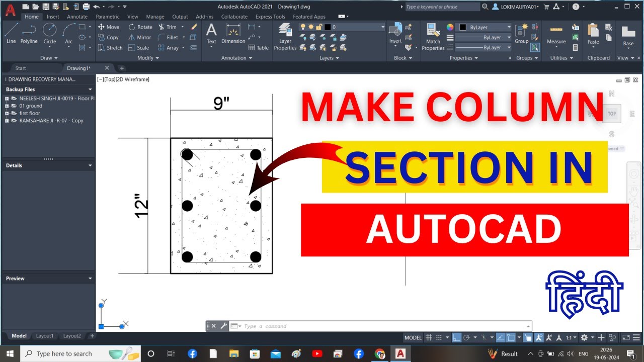The image size is (644, 362).
Task: Click the Save icon in quick access toolbar
Action: [46, 7]
